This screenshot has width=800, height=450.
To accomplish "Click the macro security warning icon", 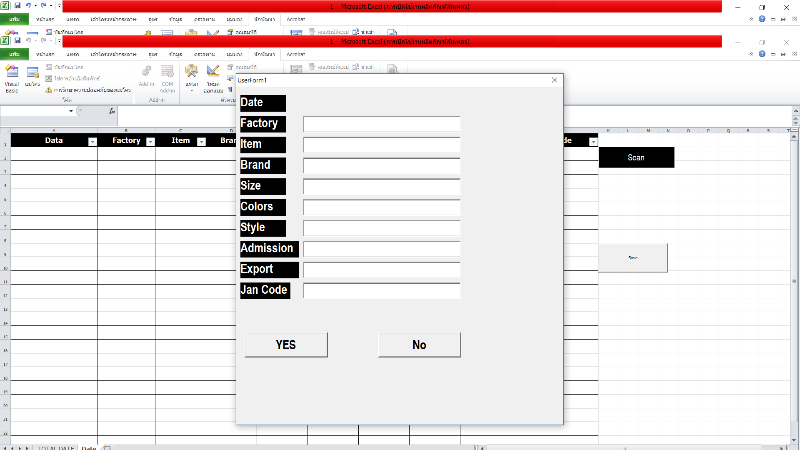I will (47, 89).
